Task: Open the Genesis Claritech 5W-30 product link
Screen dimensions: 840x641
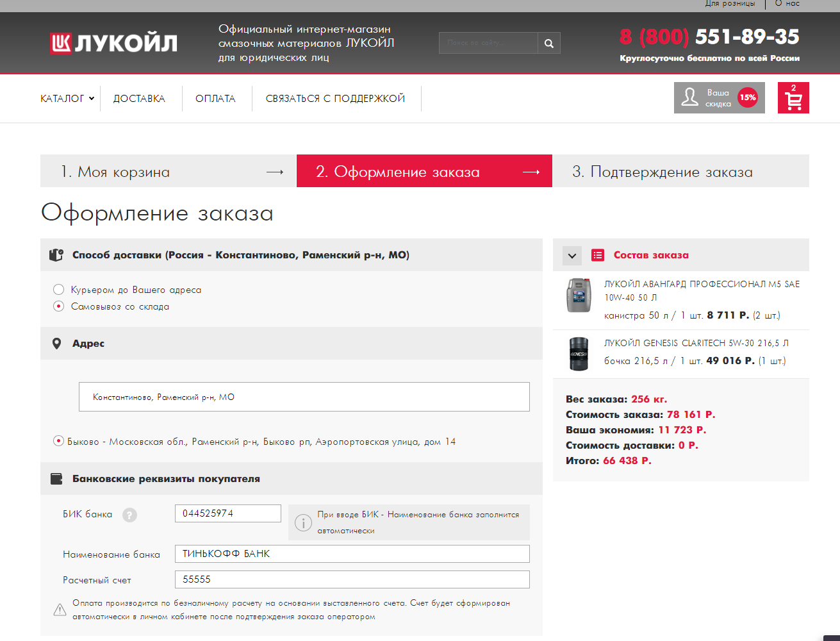Action: point(696,343)
